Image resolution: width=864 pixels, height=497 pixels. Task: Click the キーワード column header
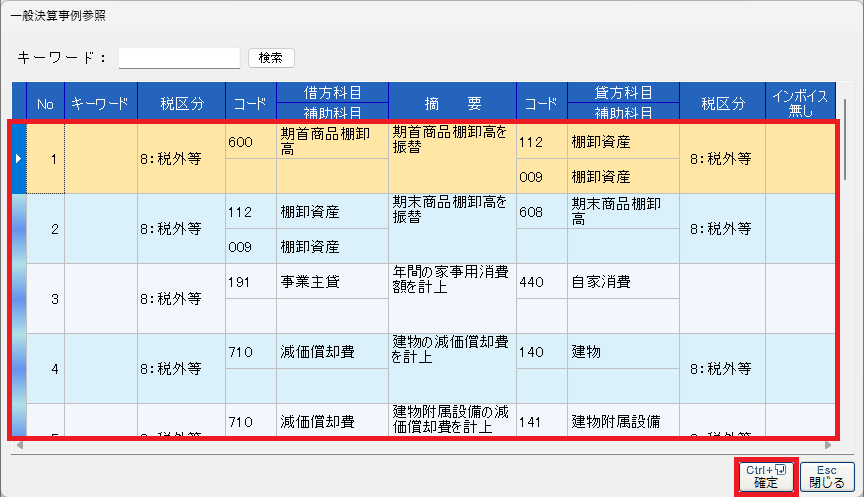(101, 102)
